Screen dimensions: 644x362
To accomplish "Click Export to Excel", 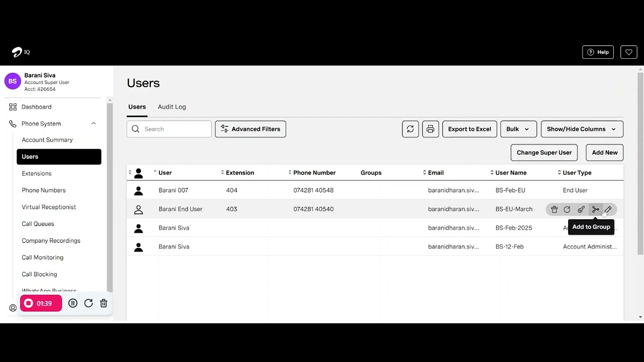I will pyautogui.click(x=469, y=129).
